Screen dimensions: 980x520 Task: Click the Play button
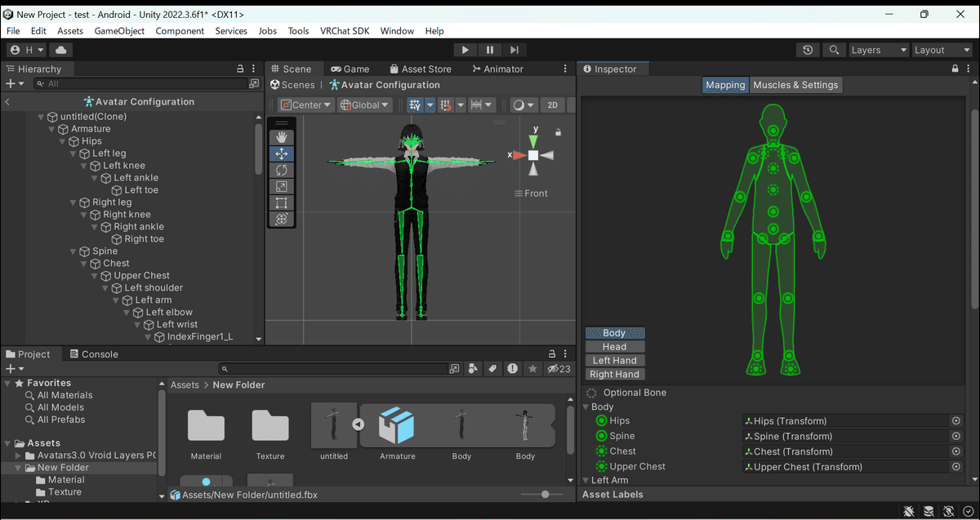(x=465, y=50)
